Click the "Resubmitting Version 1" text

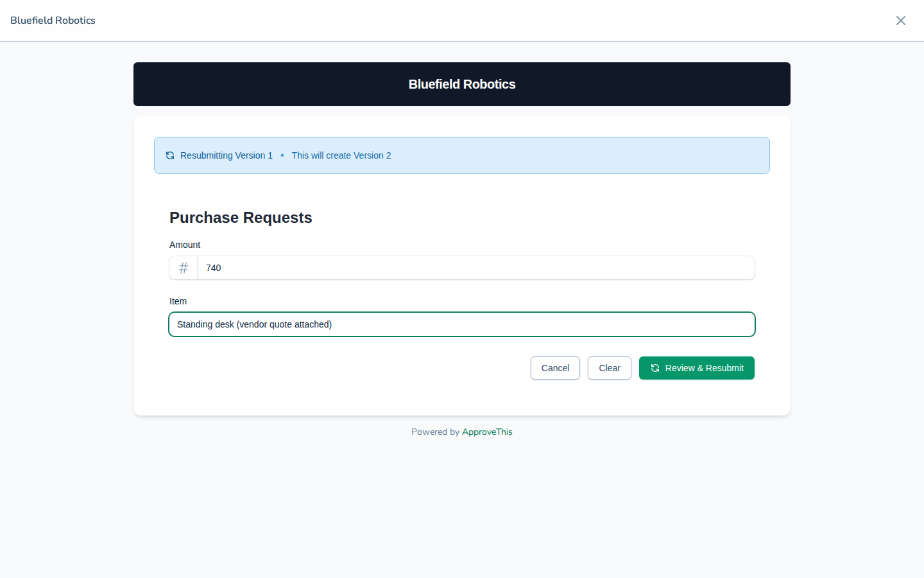click(227, 155)
